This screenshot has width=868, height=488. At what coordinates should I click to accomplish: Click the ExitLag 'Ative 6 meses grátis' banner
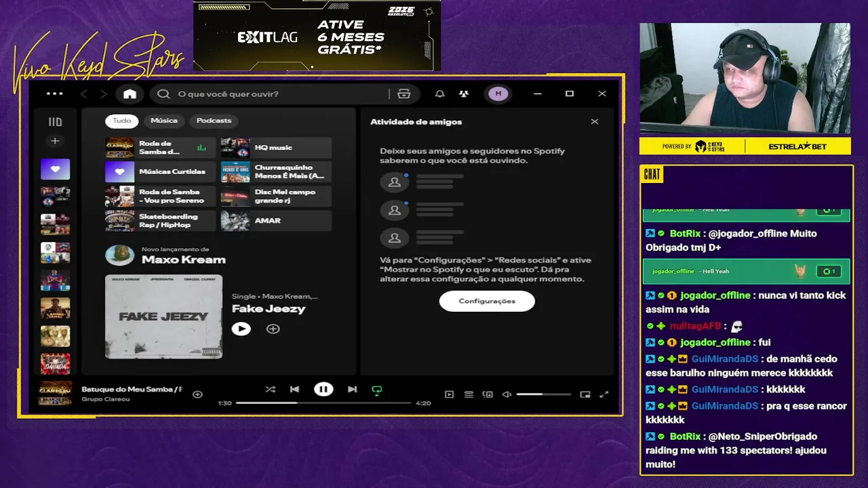pyautogui.click(x=317, y=36)
